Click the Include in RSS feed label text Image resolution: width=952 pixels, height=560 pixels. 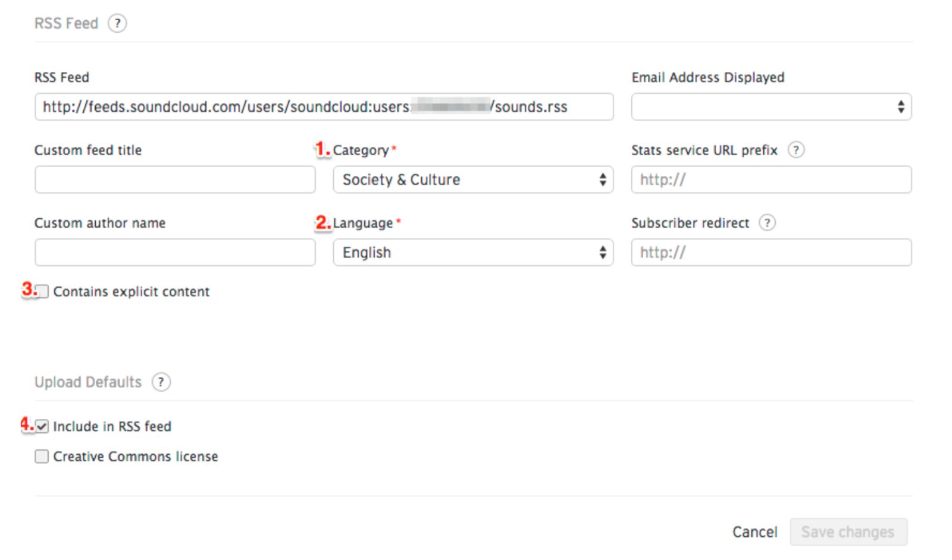[112, 426]
